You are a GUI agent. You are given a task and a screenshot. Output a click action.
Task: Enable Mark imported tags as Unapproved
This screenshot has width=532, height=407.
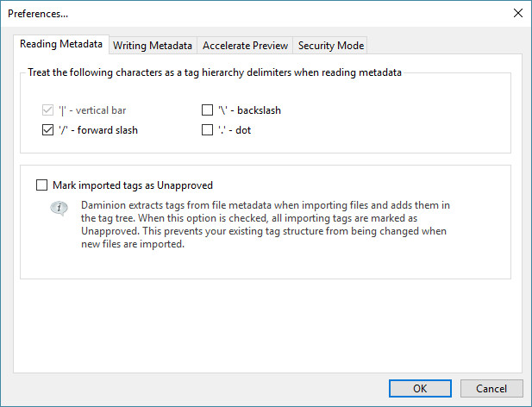(x=42, y=185)
